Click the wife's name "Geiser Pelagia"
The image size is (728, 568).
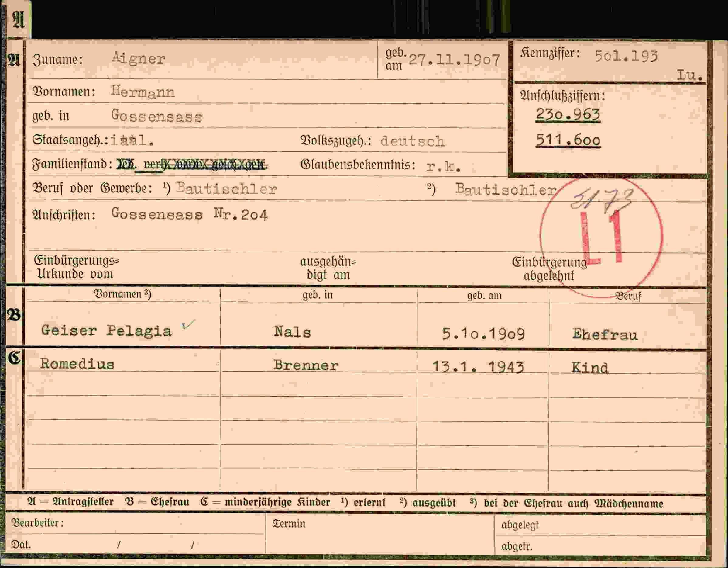tap(106, 331)
